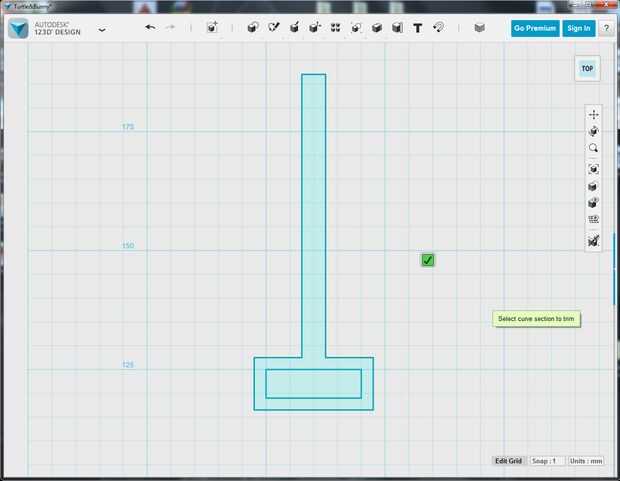The height and width of the screenshot is (481, 620).
Task: Click the Go Premium button
Action: tap(535, 28)
